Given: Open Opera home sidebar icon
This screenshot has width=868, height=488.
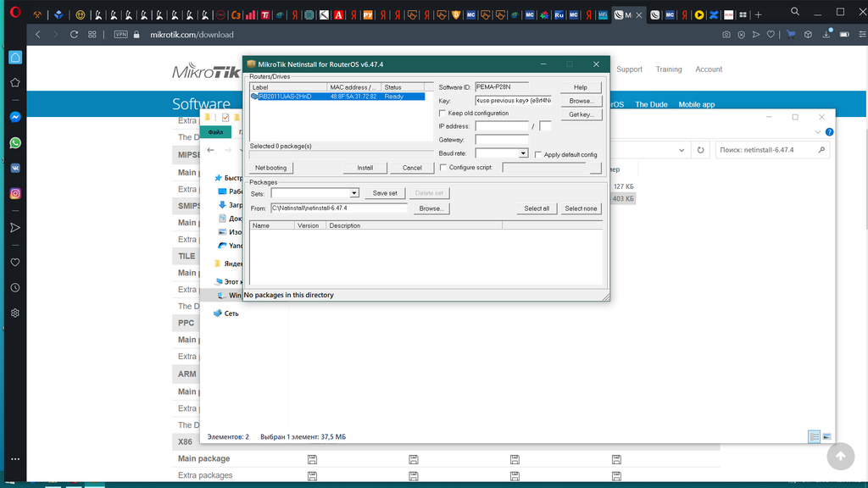Looking at the screenshot, I should tap(15, 58).
